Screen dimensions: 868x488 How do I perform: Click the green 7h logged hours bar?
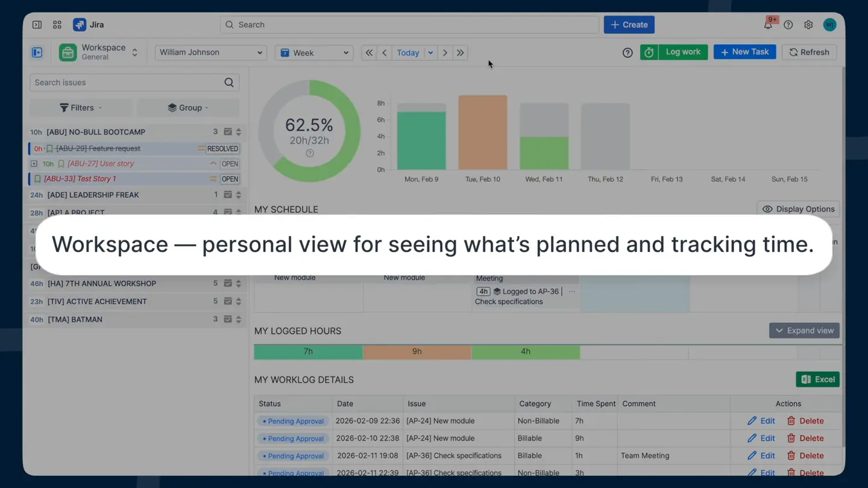click(x=308, y=352)
